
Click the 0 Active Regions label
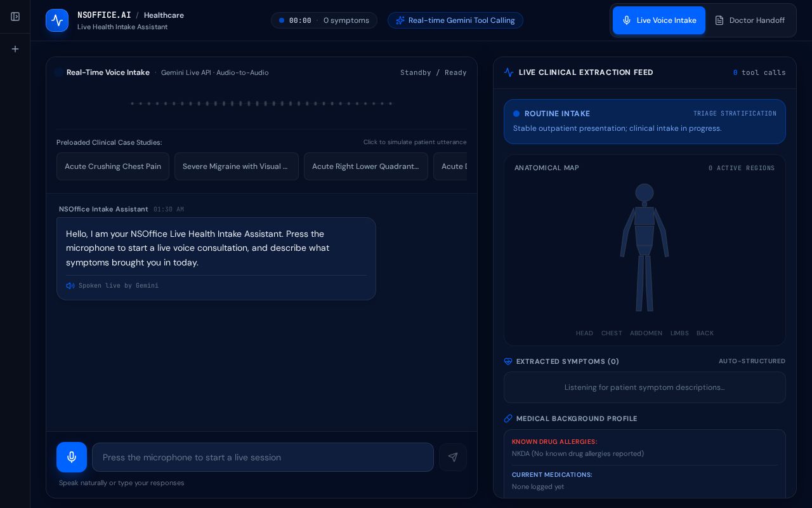click(x=742, y=168)
